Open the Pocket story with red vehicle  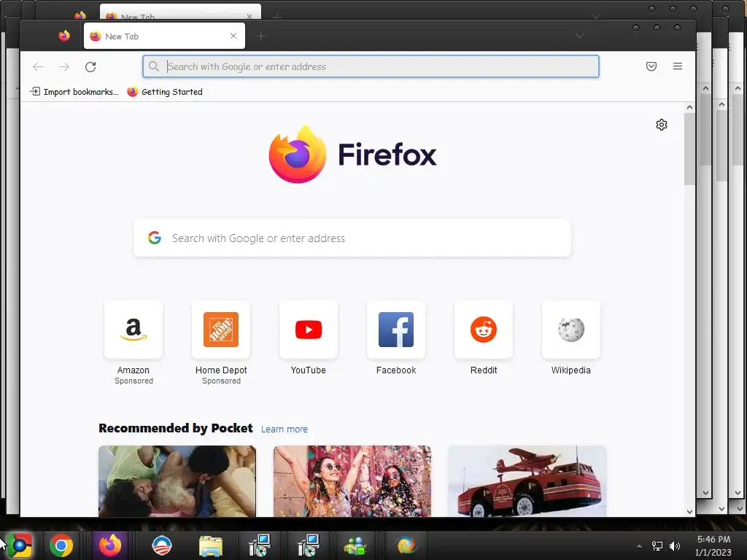(527, 481)
